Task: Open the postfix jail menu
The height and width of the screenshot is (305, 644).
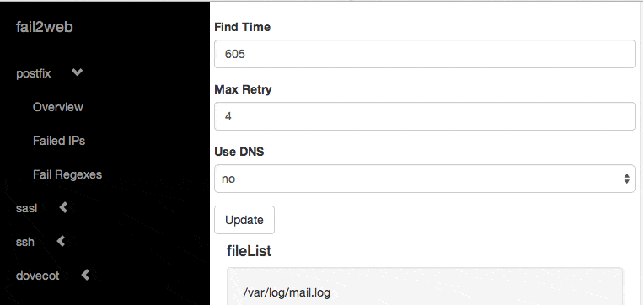Action: 33,74
